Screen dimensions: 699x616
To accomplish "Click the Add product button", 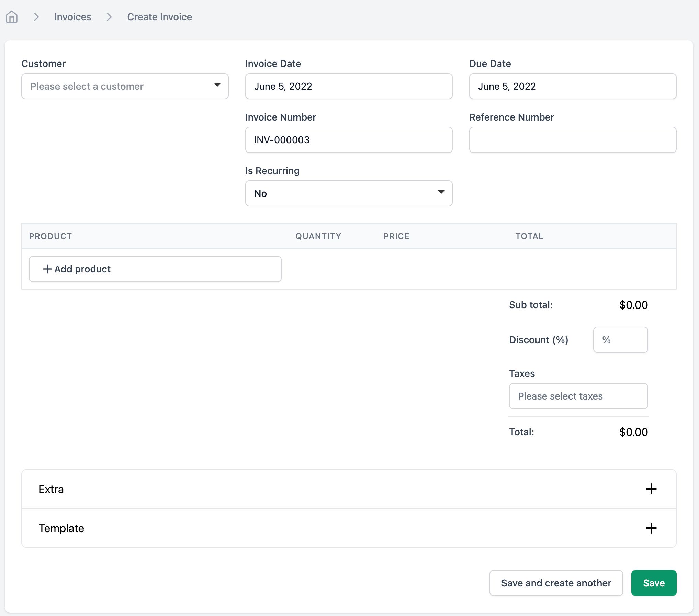I will pos(155,269).
